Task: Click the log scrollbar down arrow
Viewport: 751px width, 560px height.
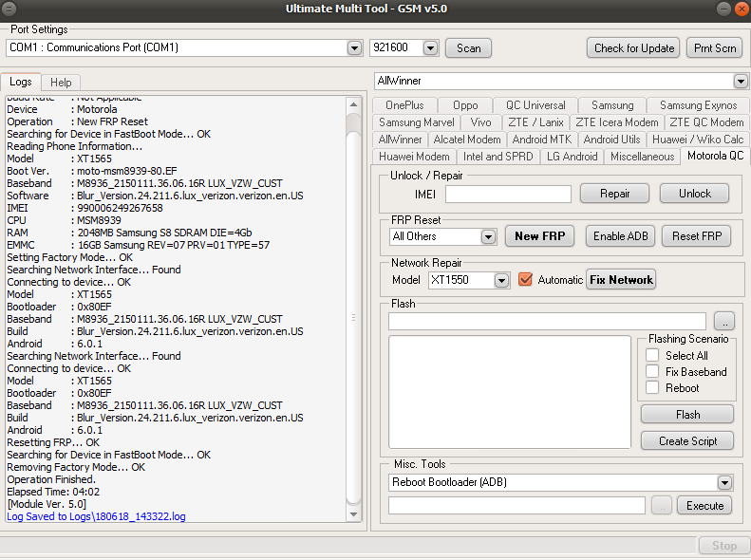Action: (x=353, y=514)
